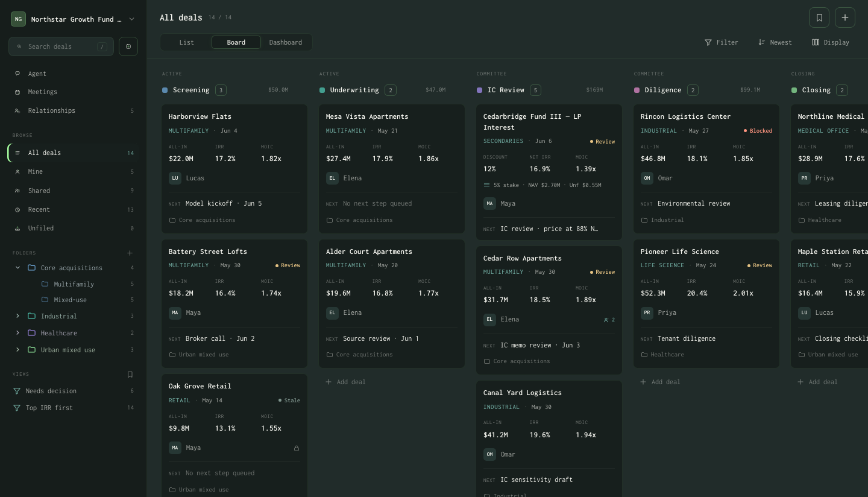Click the Top IRR first filter icon
Image resolution: width=868 pixels, height=497 pixels.
(17, 408)
